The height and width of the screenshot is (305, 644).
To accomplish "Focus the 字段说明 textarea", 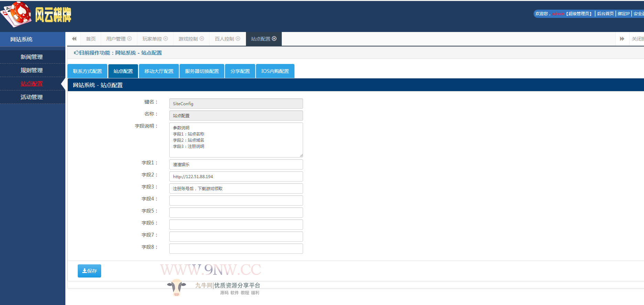I will [236, 140].
